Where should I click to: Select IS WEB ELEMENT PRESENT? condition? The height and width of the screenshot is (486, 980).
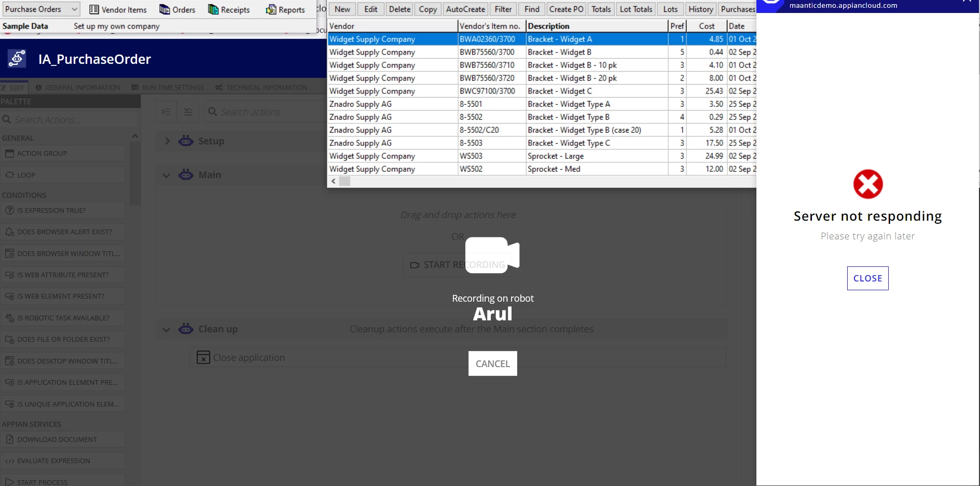(x=63, y=296)
